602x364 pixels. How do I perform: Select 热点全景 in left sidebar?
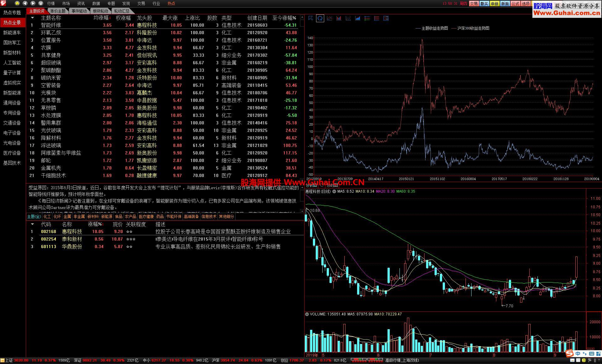12,23
